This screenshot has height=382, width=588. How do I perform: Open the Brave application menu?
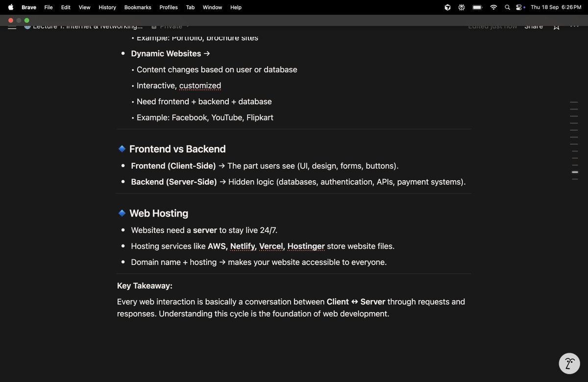pyautogui.click(x=29, y=7)
